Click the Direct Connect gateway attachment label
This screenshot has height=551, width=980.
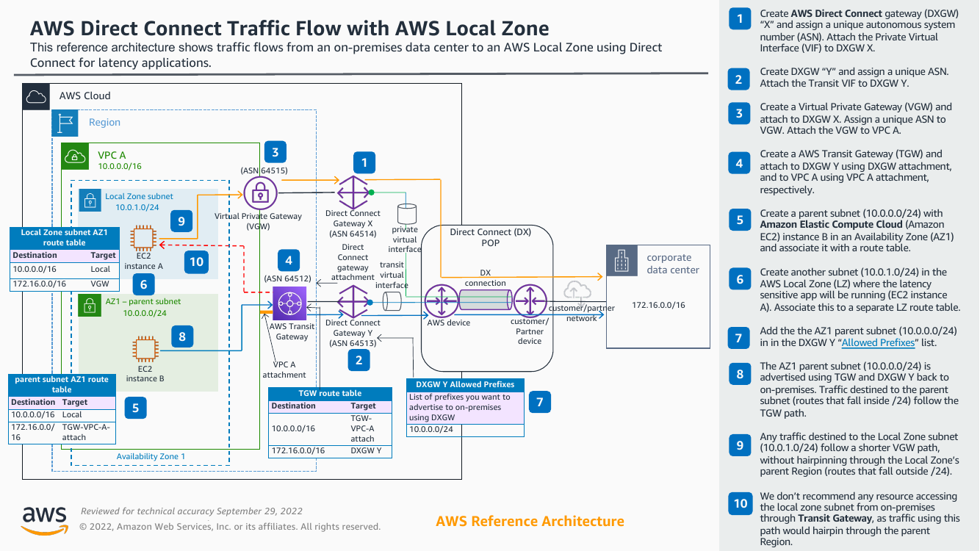(353, 262)
